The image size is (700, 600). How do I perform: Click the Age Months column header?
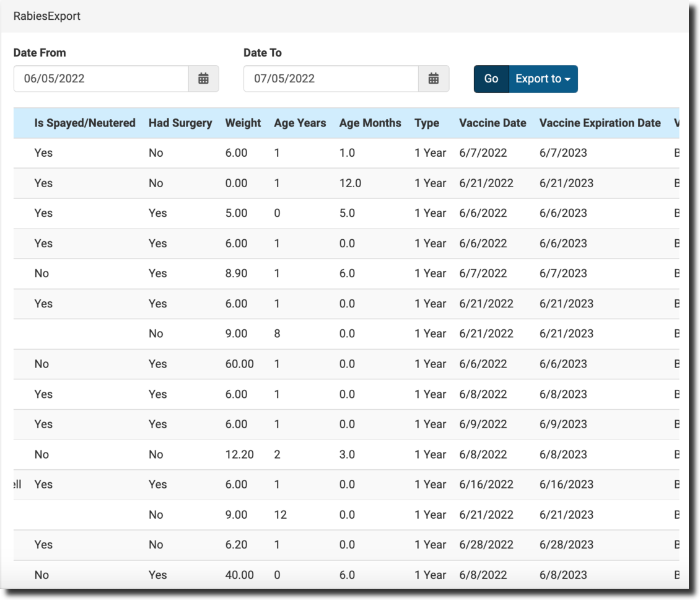click(370, 123)
